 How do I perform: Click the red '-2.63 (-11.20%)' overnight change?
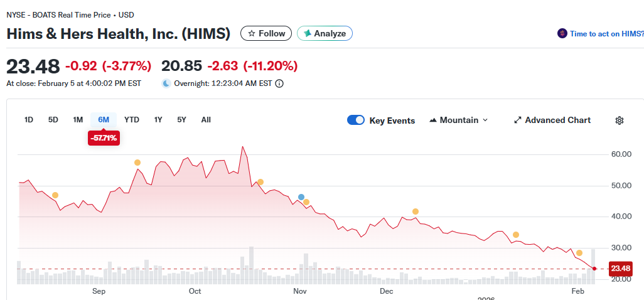252,66
